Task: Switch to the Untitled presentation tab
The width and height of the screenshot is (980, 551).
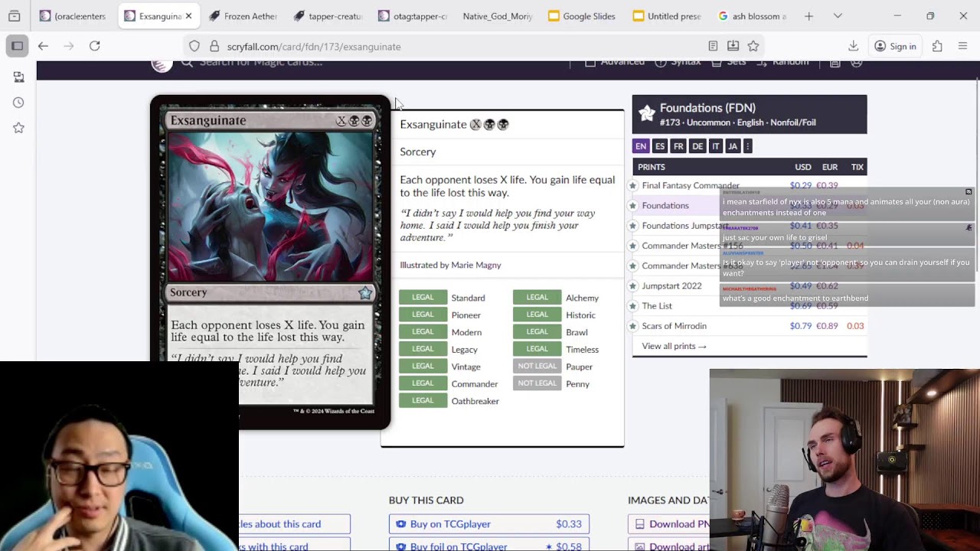Action: (x=668, y=16)
